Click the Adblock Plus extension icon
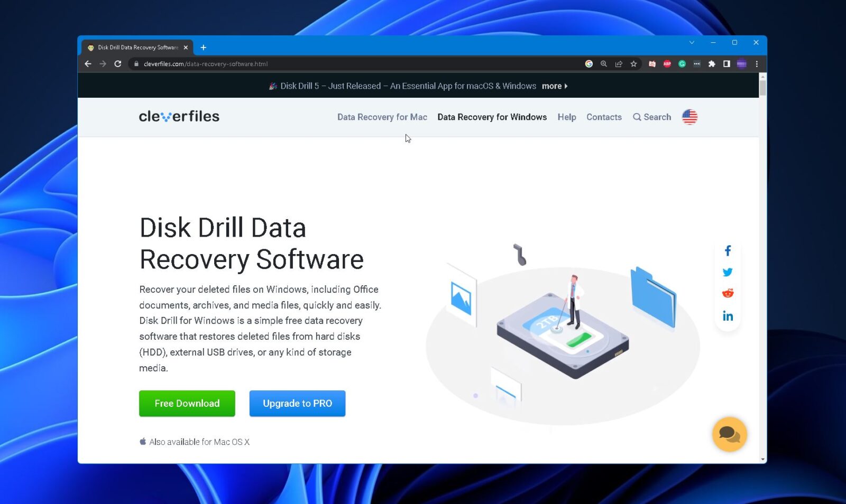This screenshot has width=846, height=504. (667, 64)
